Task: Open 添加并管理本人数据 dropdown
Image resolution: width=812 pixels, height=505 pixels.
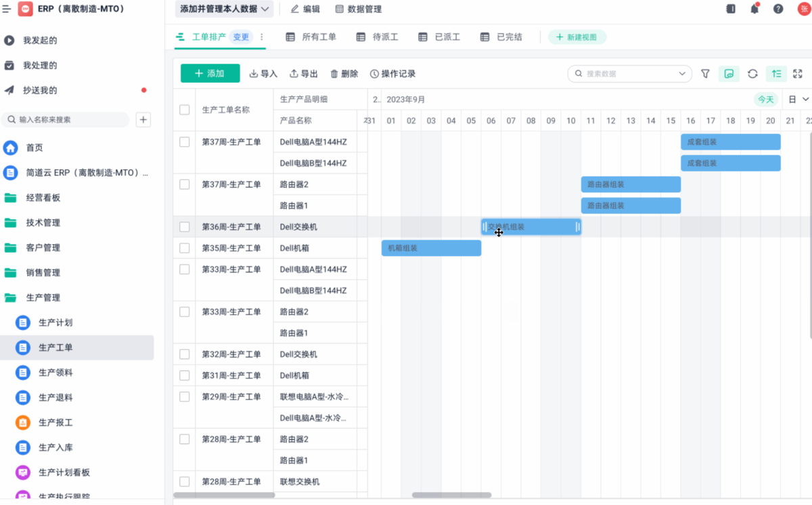Action: pyautogui.click(x=225, y=9)
